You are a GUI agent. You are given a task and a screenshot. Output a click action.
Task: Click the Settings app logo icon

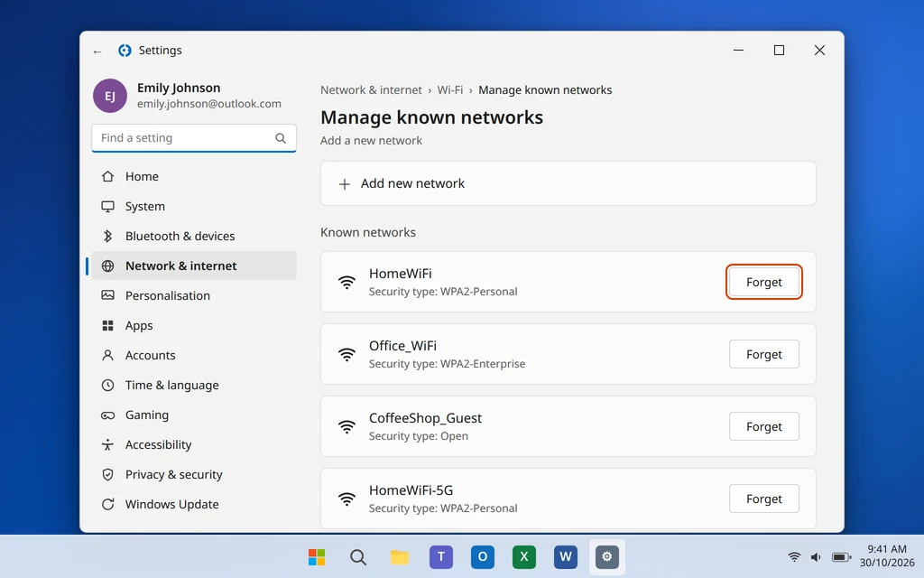point(125,51)
